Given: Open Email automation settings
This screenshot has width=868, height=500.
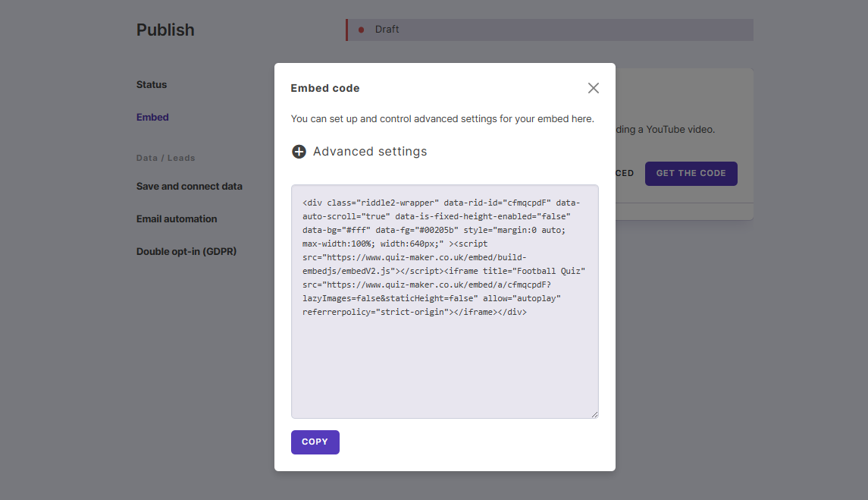Looking at the screenshot, I should (177, 219).
